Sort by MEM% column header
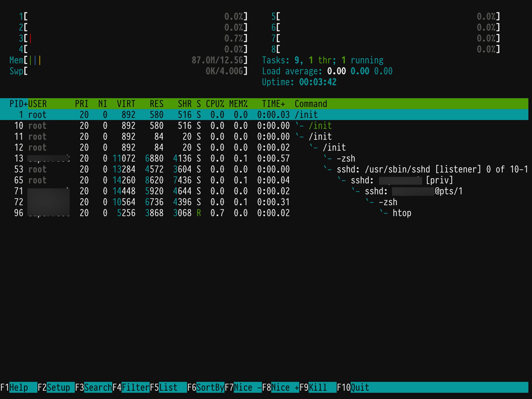The height and width of the screenshot is (399, 532). [238, 104]
